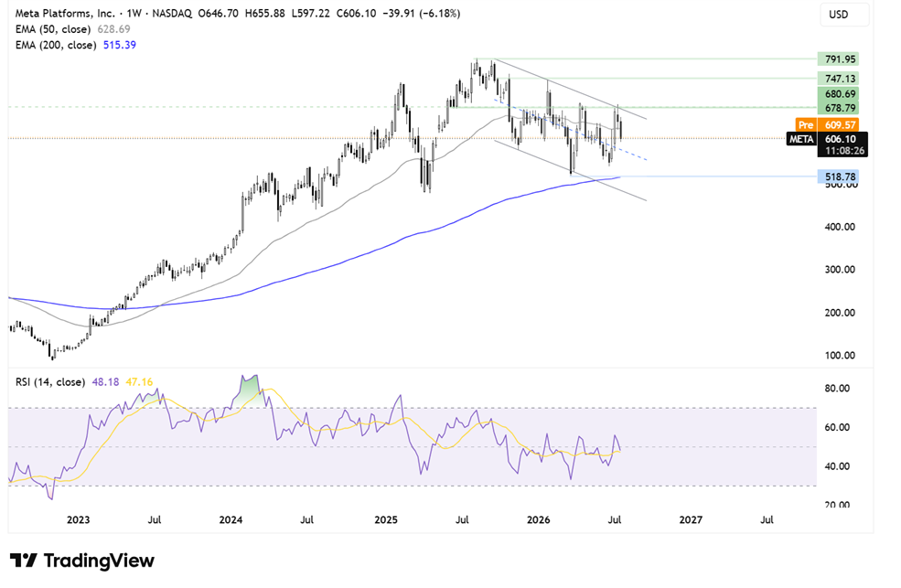
Task: Click the RSI 80.00 axis label
Action: [837, 388]
